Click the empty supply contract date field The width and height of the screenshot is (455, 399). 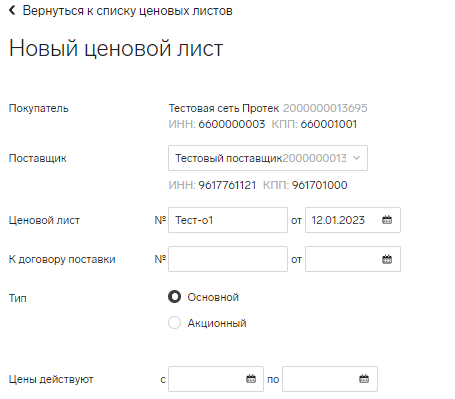[353, 259]
